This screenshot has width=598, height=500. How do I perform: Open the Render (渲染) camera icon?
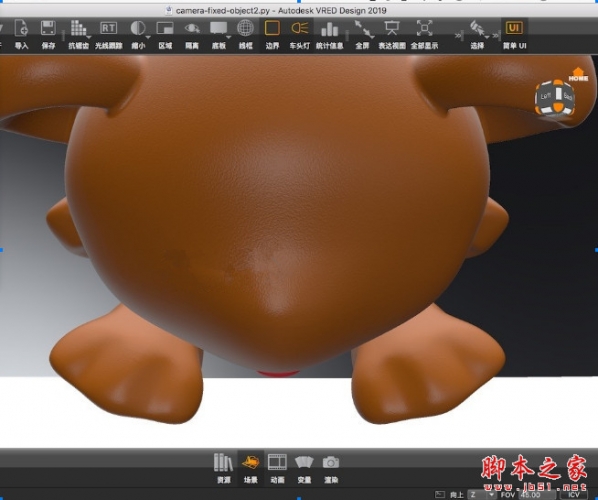[x=331, y=462]
